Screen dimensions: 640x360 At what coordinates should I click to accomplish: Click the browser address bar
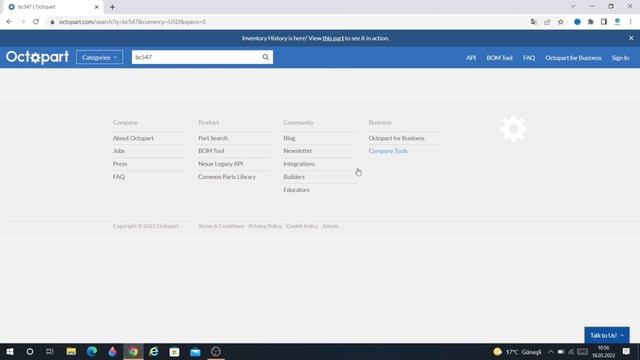click(286, 22)
